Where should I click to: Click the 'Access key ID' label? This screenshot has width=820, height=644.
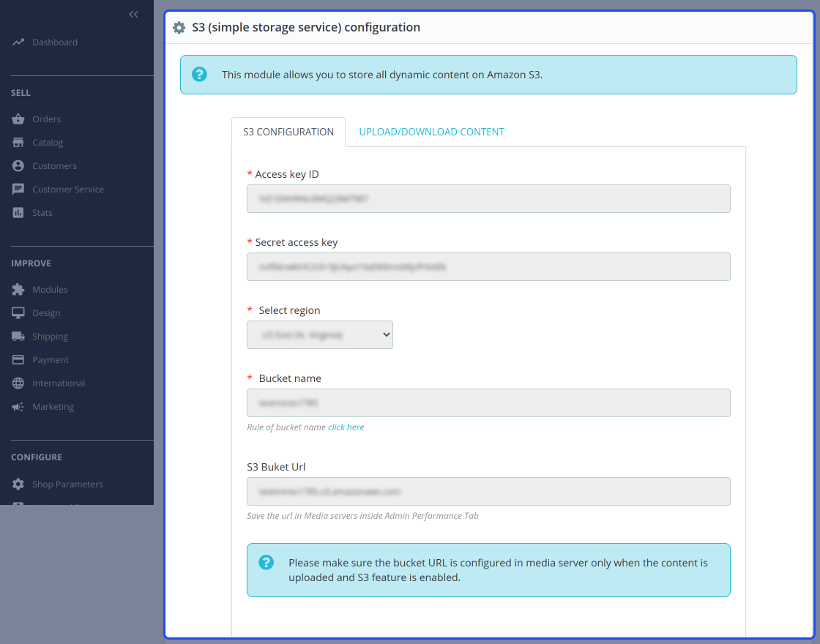(x=286, y=174)
